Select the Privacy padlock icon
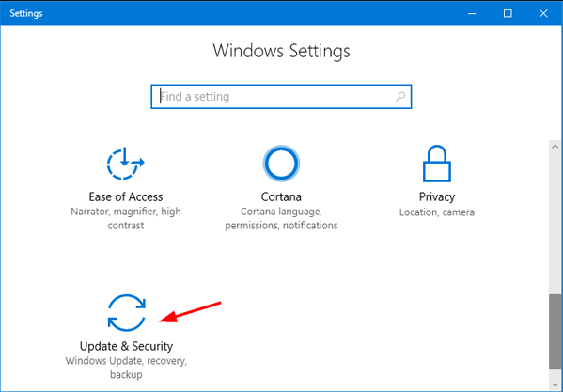Screen dimensions: 563x392 pyautogui.click(x=437, y=164)
